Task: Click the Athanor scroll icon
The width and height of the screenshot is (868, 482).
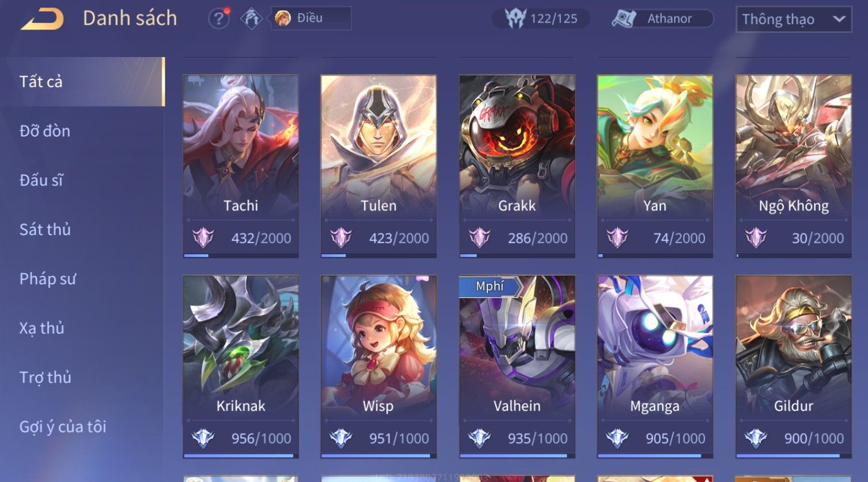Action: click(x=624, y=18)
